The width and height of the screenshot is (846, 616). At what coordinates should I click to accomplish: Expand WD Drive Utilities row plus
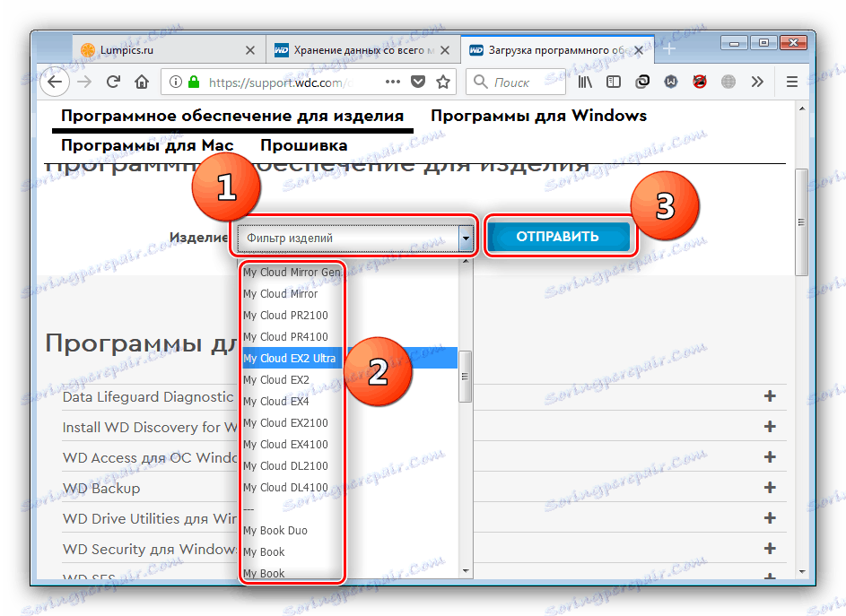tap(770, 518)
